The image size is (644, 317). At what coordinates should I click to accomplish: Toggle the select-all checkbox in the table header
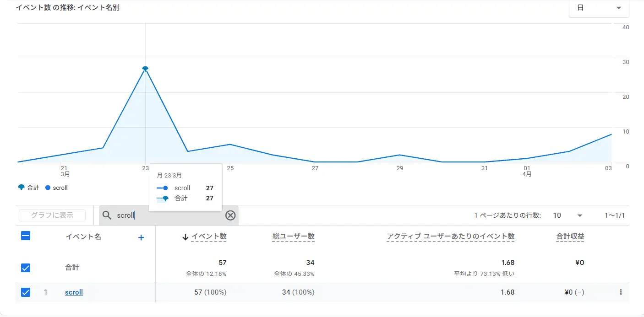(x=26, y=236)
